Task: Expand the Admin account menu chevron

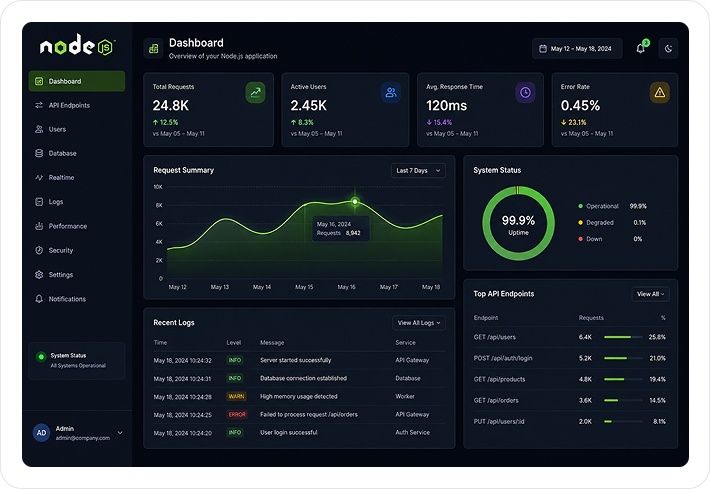Action: [120, 433]
